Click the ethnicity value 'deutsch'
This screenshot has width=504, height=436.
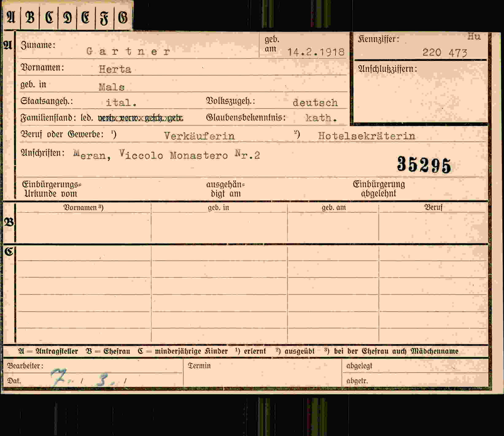(315, 103)
